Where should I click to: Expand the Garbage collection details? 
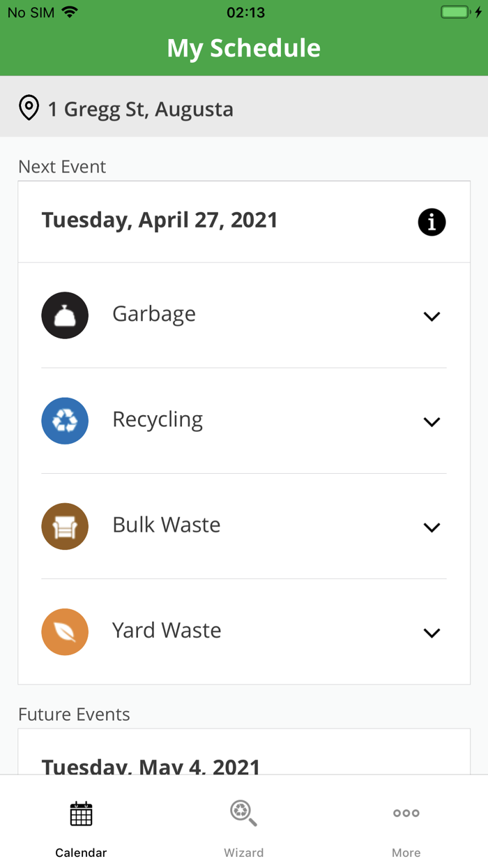point(432,315)
